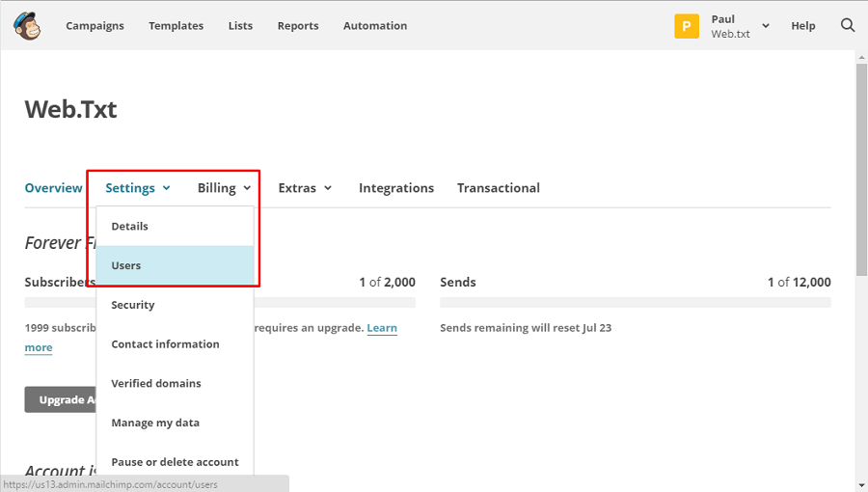Expand the Billing dropdown tab

click(x=224, y=188)
